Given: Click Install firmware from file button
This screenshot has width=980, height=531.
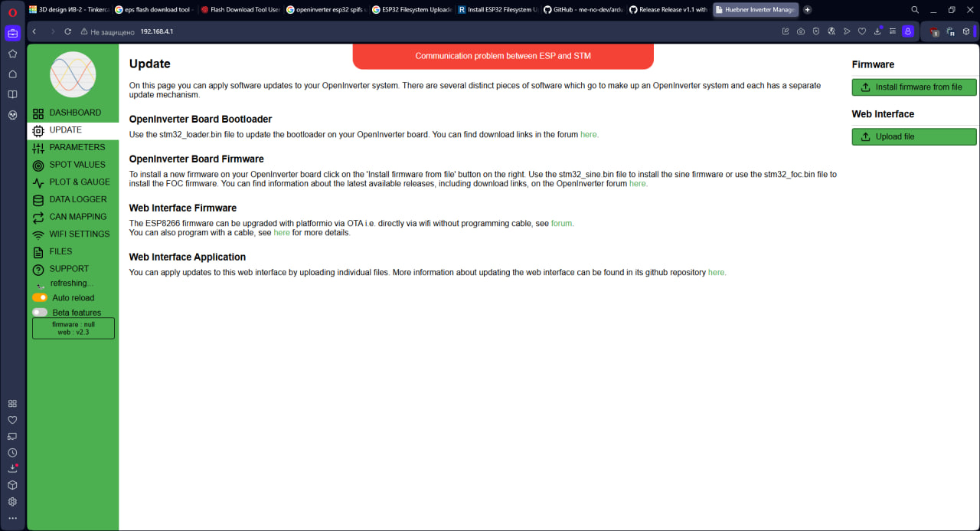Looking at the screenshot, I should tap(914, 87).
